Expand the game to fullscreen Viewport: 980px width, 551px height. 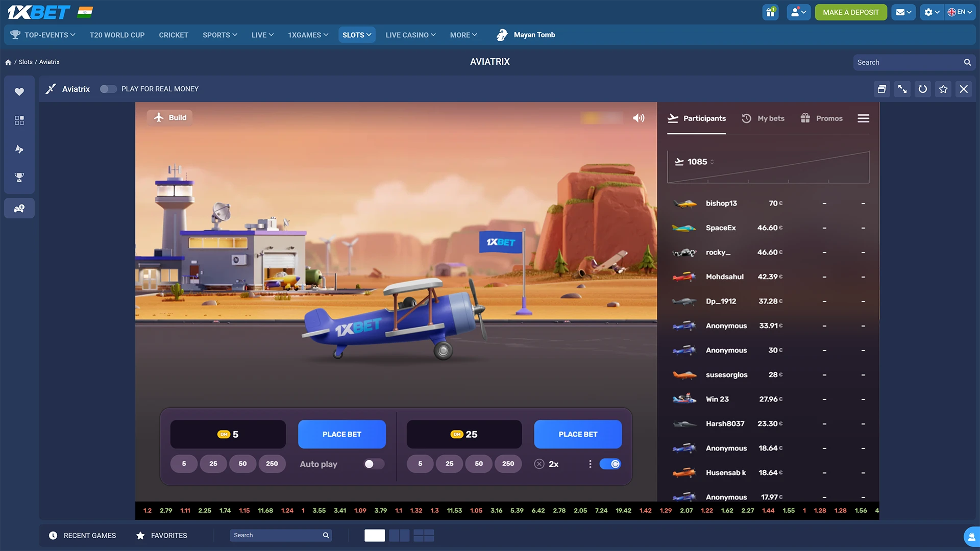(x=902, y=89)
